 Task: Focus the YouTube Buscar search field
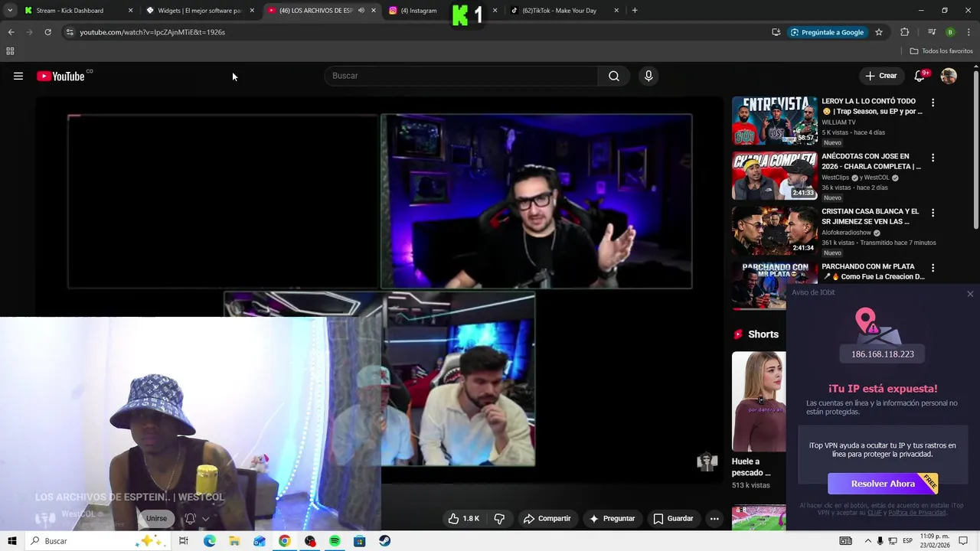(461, 76)
